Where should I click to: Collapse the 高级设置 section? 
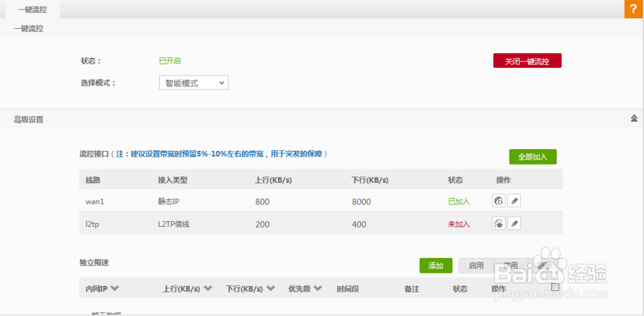point(634,118)
